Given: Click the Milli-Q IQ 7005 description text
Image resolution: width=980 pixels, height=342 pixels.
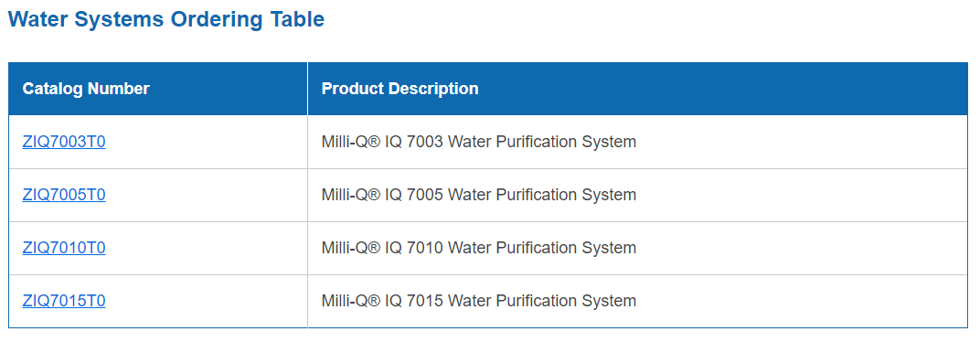Looking at the screenshot, I should (x=479, y=195).
